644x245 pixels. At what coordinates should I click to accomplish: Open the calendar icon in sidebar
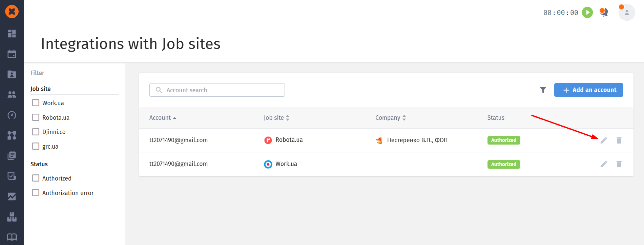pyautogui.click(x=12, y=54)
